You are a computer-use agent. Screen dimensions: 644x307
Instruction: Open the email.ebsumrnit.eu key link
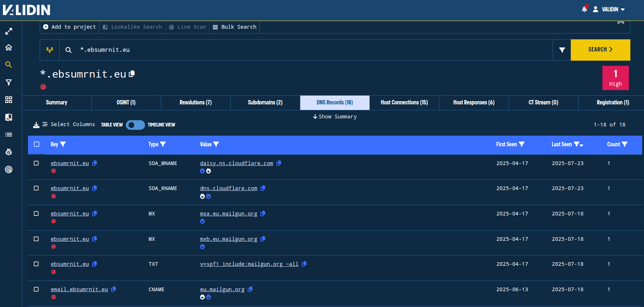[x=79, y=289]
